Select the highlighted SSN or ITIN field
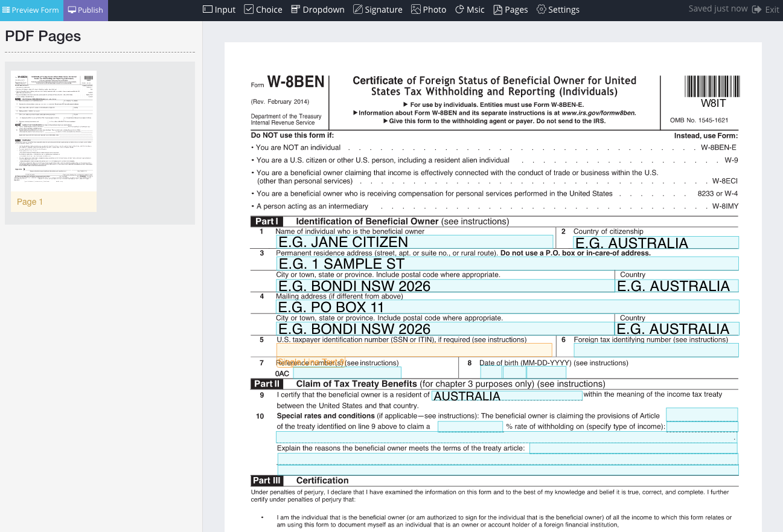 point(414,350)
